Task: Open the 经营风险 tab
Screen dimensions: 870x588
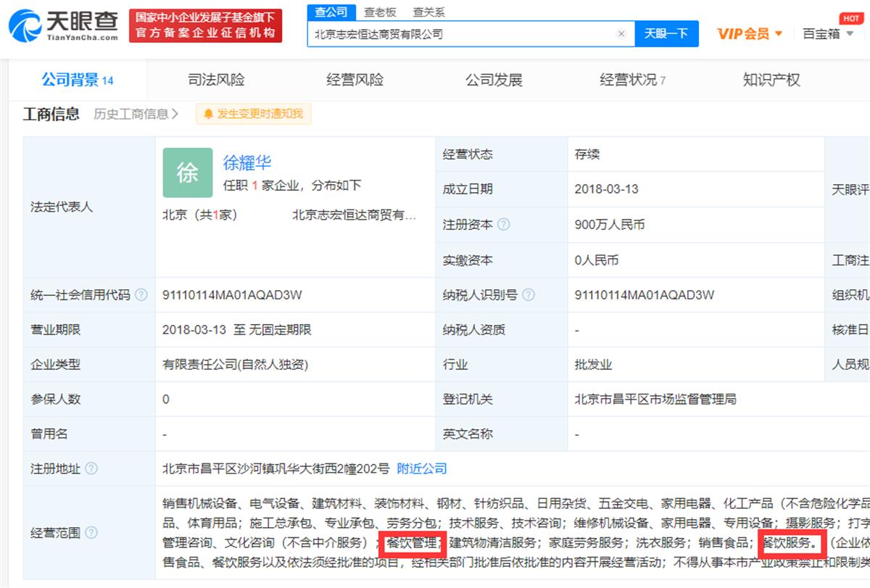Action: point(355,80)
